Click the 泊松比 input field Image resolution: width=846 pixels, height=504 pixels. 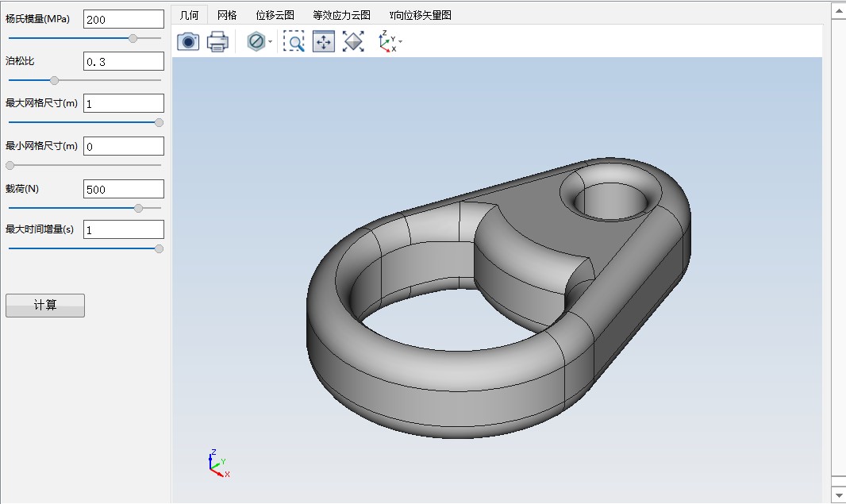pyautogui.click(x=124, y=62)
